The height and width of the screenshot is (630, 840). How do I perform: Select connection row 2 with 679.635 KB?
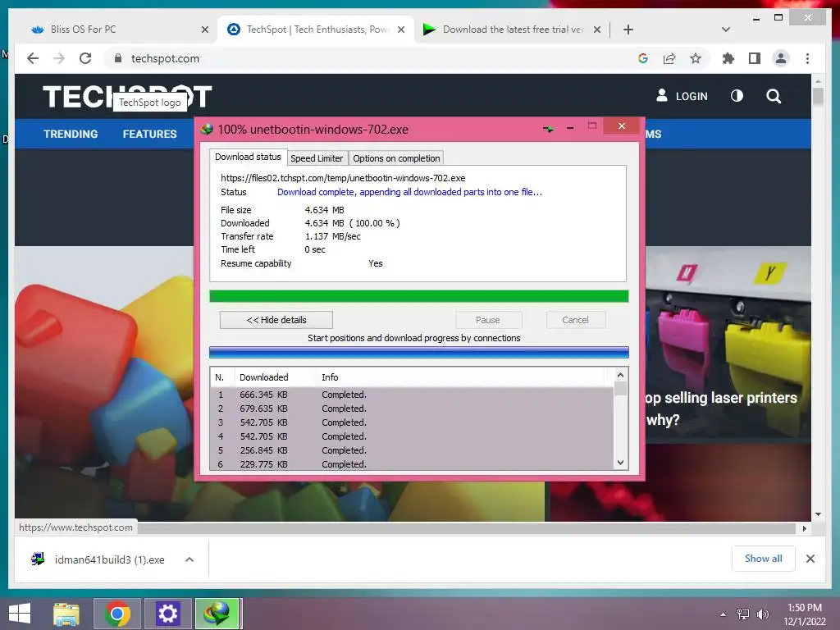pyautogui.click(x=412, y=409)
